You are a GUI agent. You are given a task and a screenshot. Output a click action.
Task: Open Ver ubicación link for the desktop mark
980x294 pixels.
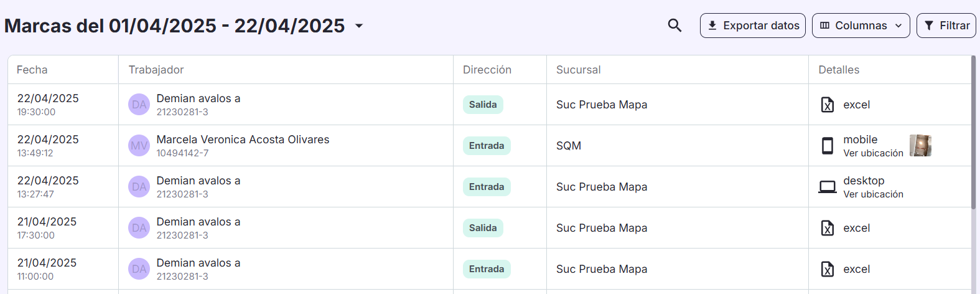click(x=873, y=194)
